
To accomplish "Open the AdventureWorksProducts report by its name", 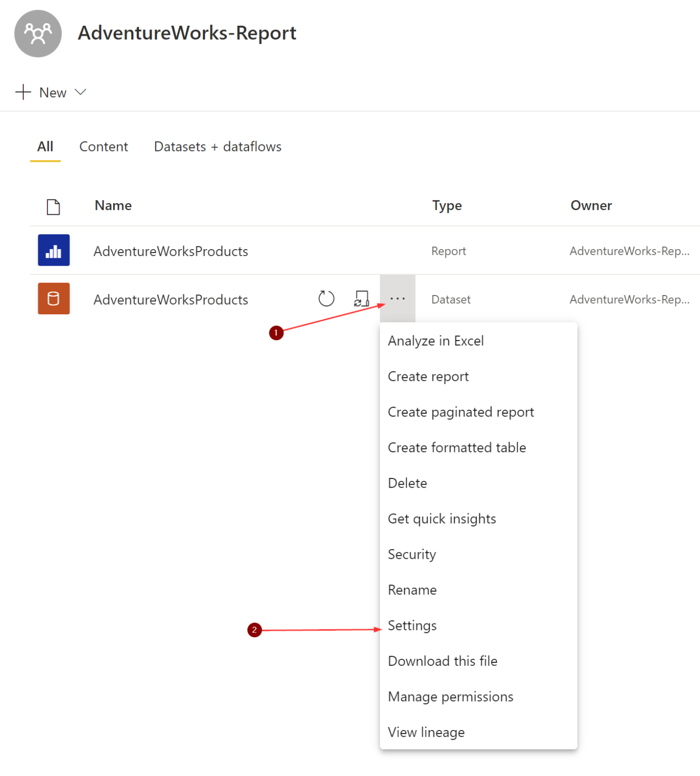I will (x=171, y=250).
